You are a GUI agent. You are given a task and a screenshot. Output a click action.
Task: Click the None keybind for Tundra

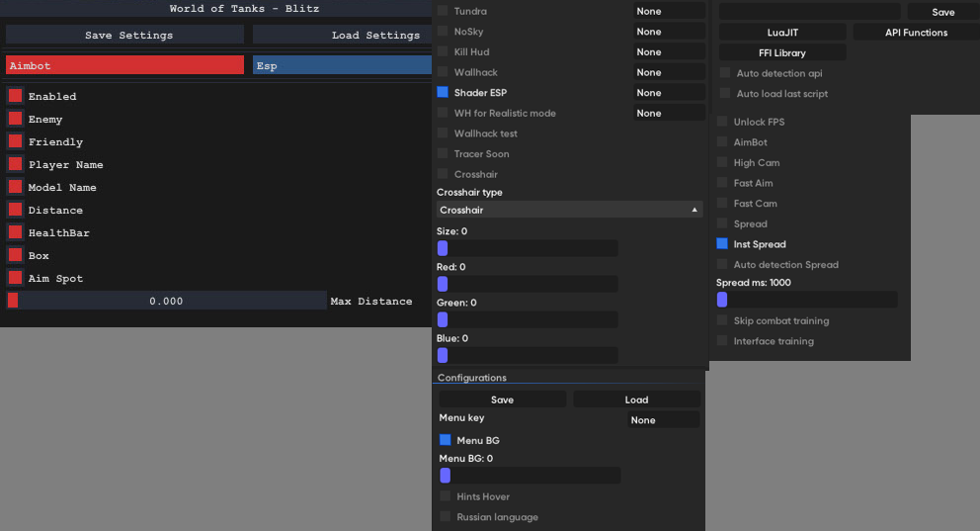point(669,11)
